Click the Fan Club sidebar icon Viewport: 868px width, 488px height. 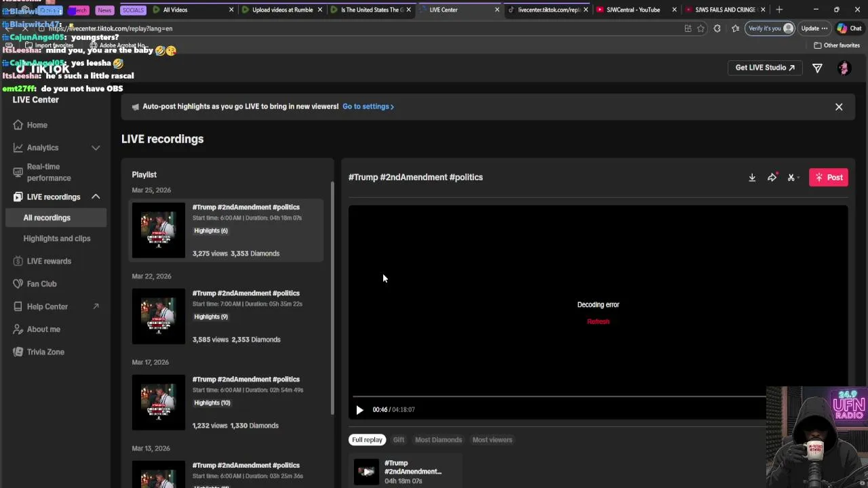tap(18, 284)
